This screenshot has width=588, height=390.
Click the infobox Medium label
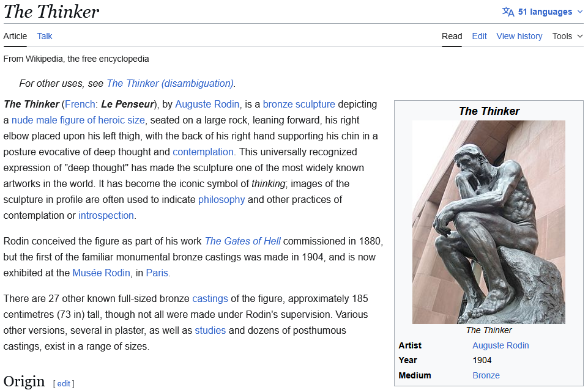pos(415,375)
